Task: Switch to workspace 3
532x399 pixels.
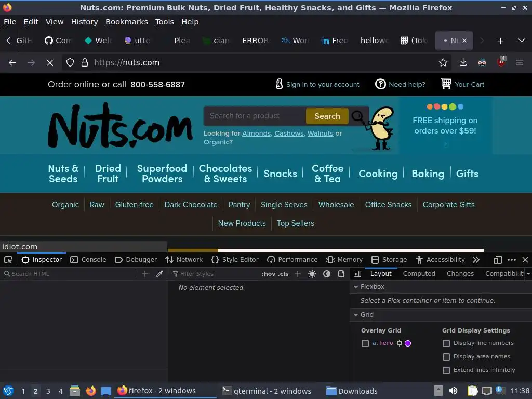Action: [48, 391]
